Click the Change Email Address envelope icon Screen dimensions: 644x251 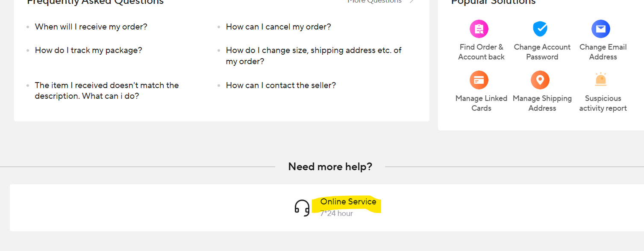(600, 29)
